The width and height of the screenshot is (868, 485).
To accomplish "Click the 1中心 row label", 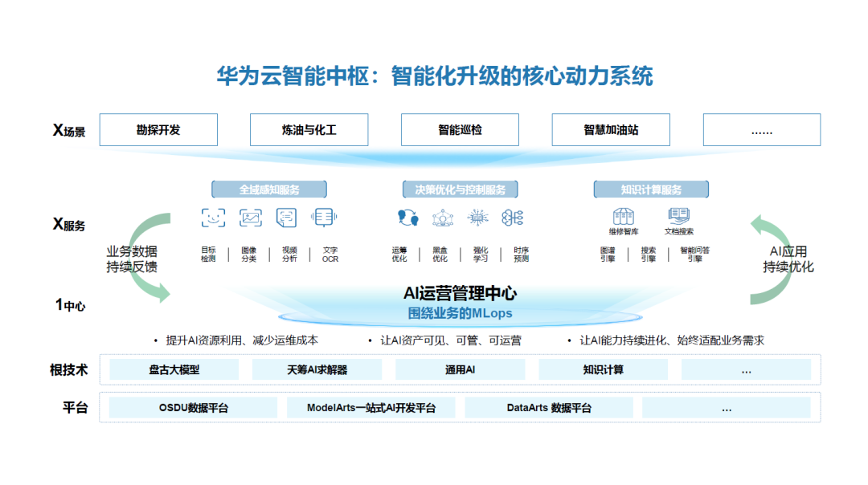I will 70,304.
